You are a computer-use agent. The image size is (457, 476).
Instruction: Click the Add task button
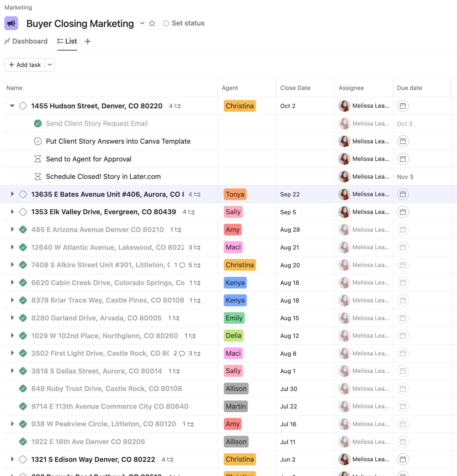click(x=25, y=65)
